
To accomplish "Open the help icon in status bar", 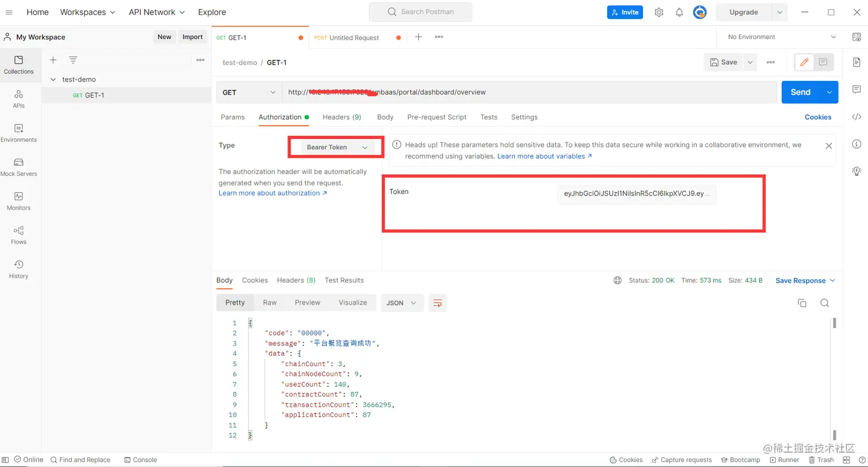I will [862, 460].
